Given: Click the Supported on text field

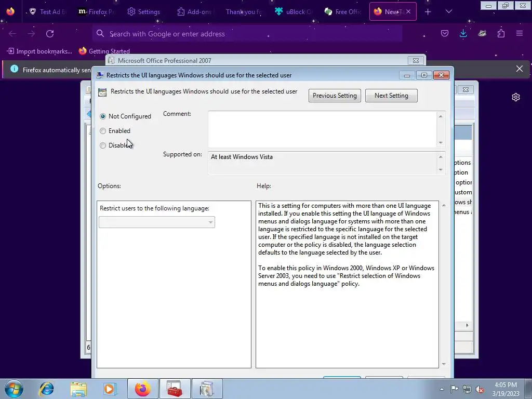Looking at the screenshot, I should [322, 163].
